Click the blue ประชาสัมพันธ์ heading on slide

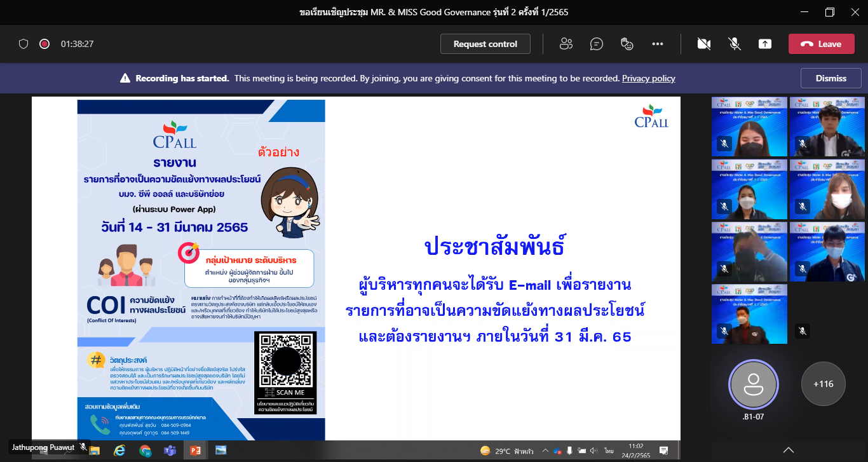click(x=494, y=247)
